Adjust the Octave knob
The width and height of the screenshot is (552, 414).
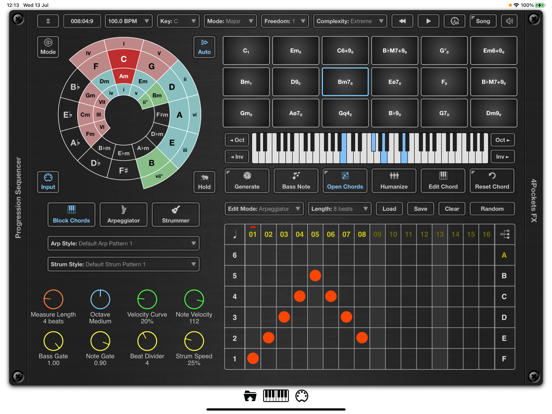[100, 299]
